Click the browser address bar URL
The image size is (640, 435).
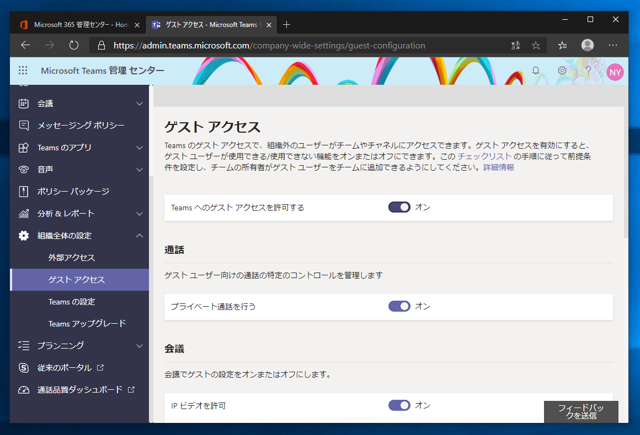pyautogui.click(x=269, y=45)
